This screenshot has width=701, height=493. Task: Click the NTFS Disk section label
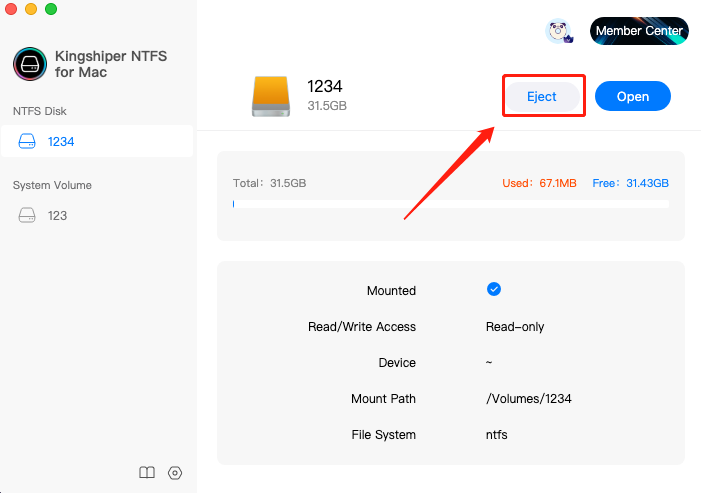point(39,111)
